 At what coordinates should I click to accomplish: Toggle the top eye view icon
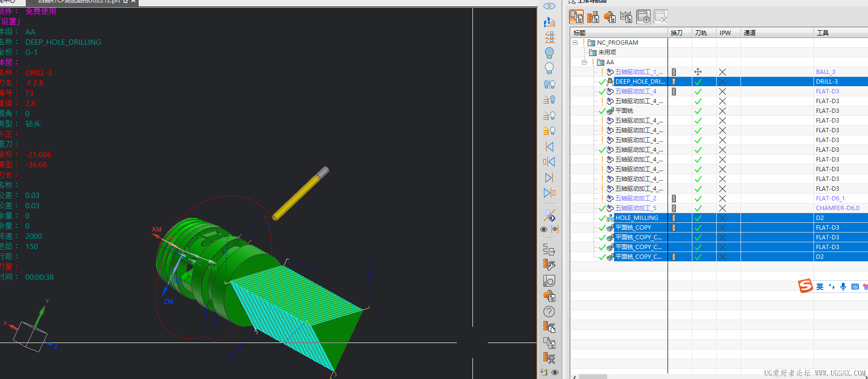[x=549, y=6]
